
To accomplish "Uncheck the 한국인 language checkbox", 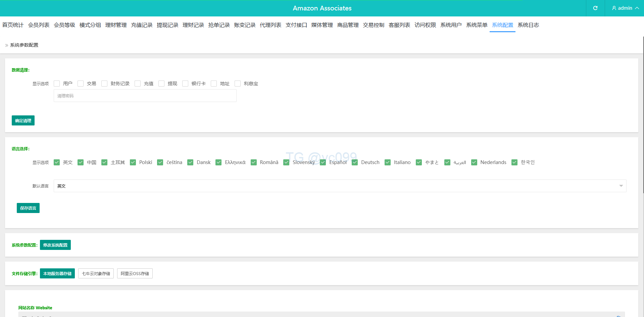I will (x=514, y=162).
